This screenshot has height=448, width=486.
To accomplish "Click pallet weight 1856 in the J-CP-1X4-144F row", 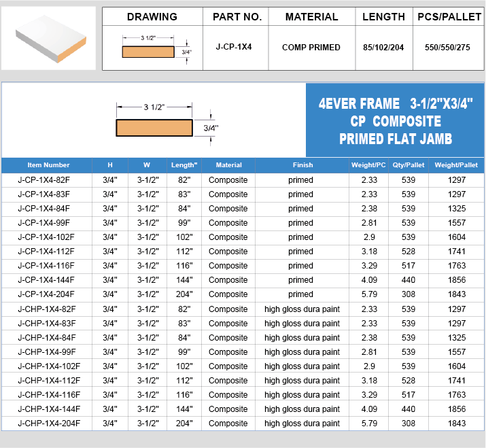I will pyautogui.click(x=457, y=280).
